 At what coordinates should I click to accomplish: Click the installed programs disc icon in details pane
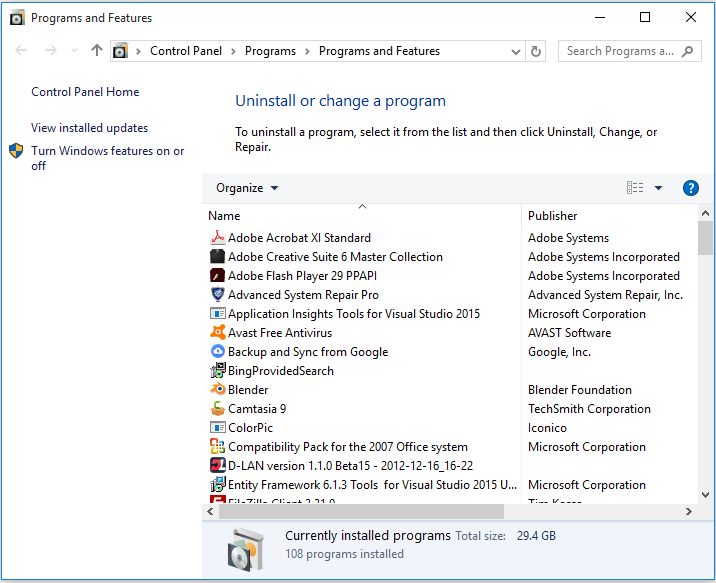click(x=246, y=549)
